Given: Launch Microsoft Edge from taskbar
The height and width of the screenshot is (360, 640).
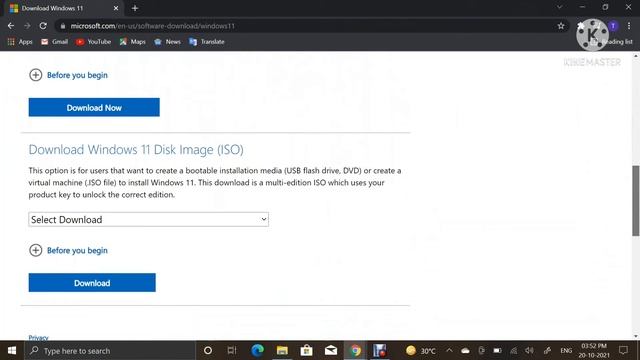Looking at the screenshot, I should pyautogui.click(x=257, y=351).
